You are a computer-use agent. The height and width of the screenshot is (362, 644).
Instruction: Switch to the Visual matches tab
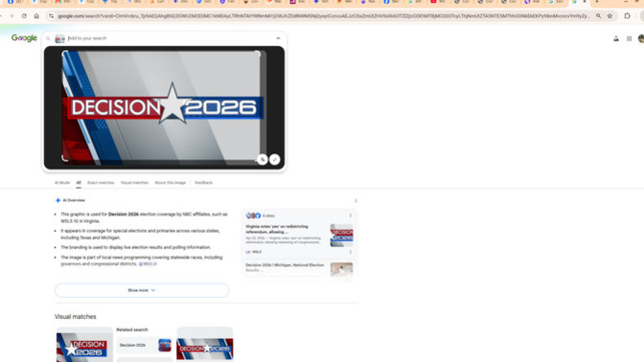[x=134, y=183]
